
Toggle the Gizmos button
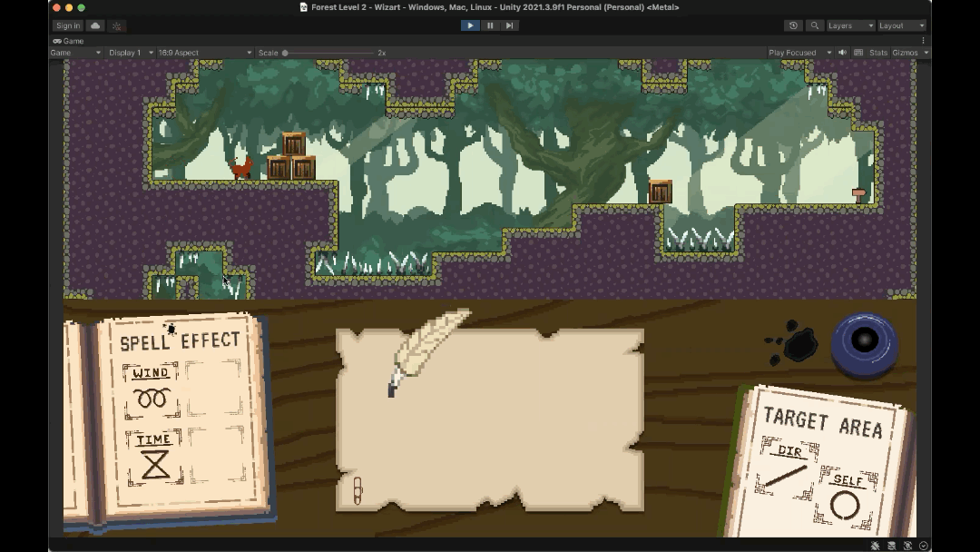(x=905, y=53)
